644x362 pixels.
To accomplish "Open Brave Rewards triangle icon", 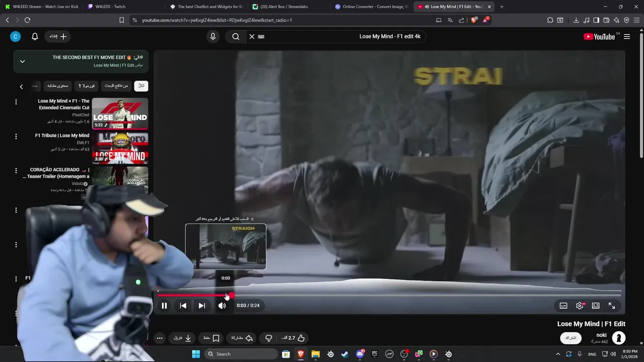I will [x=486, y=20].
